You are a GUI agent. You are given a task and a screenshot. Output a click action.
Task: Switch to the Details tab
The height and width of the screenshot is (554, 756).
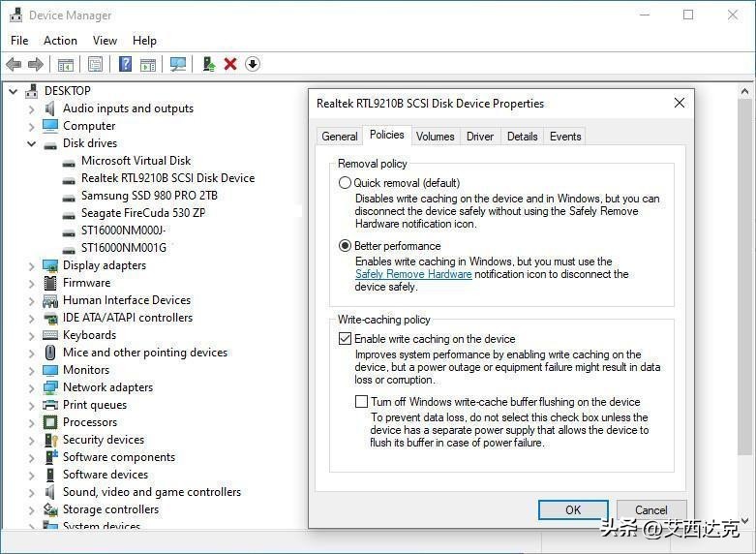[x=522, y=137]
